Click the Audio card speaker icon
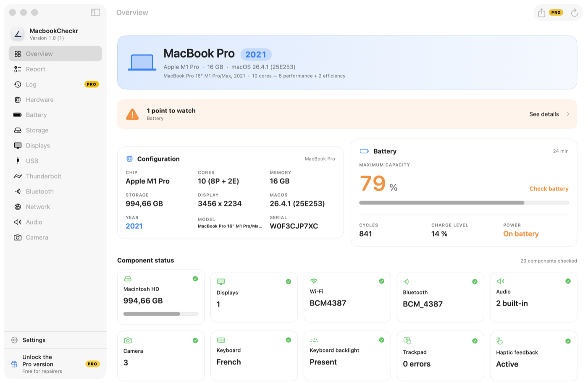This screenshot has width=588, height=383. (500, 281)
